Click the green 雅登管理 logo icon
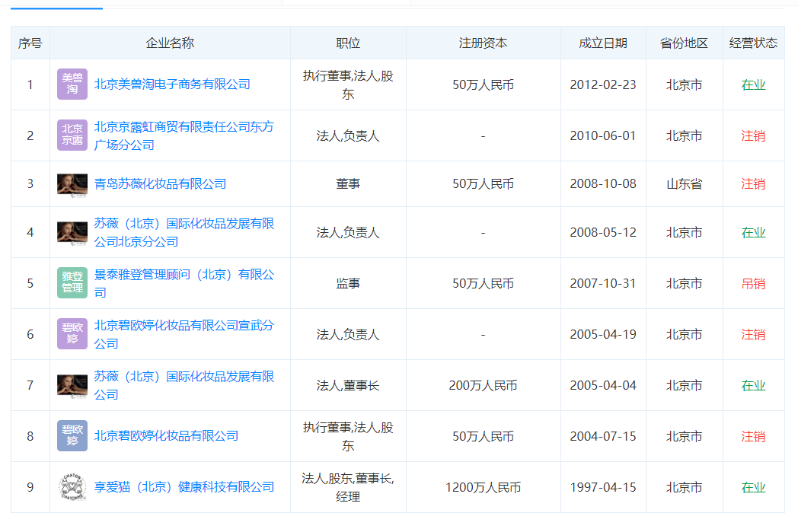Screen dimensions: 798x532 pyautogui.click(x=72, y=283)
